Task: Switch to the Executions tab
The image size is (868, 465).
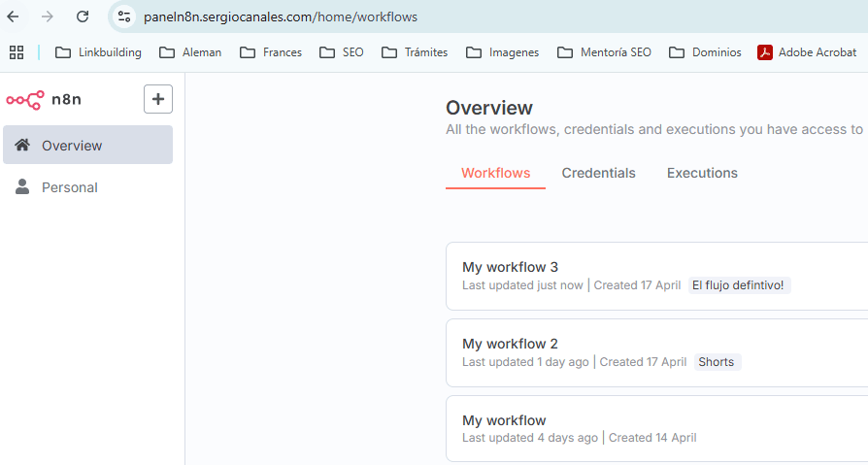Action: tap(702, 173)
